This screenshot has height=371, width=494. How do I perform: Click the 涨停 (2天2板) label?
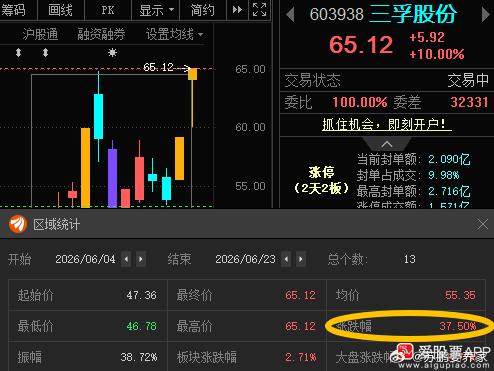(321, 180)
